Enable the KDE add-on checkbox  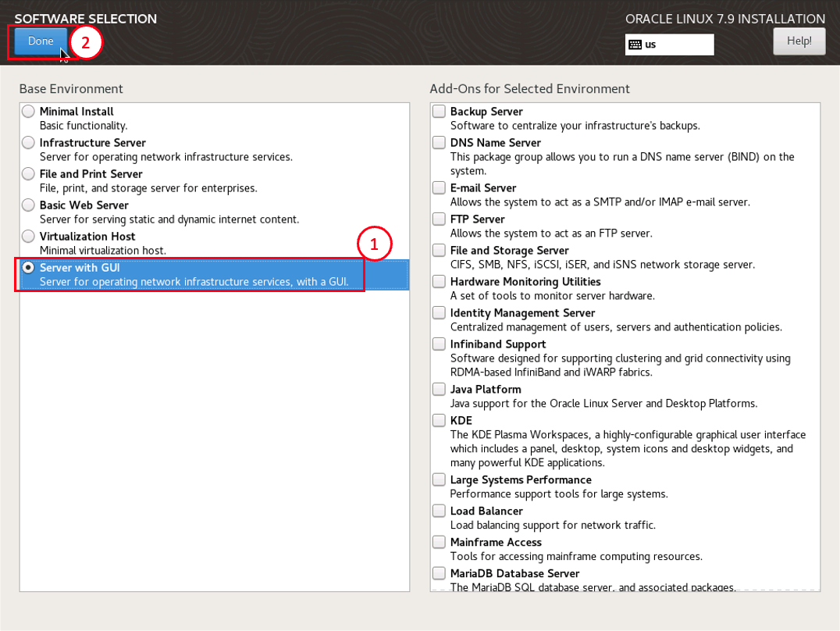(440, 421)
